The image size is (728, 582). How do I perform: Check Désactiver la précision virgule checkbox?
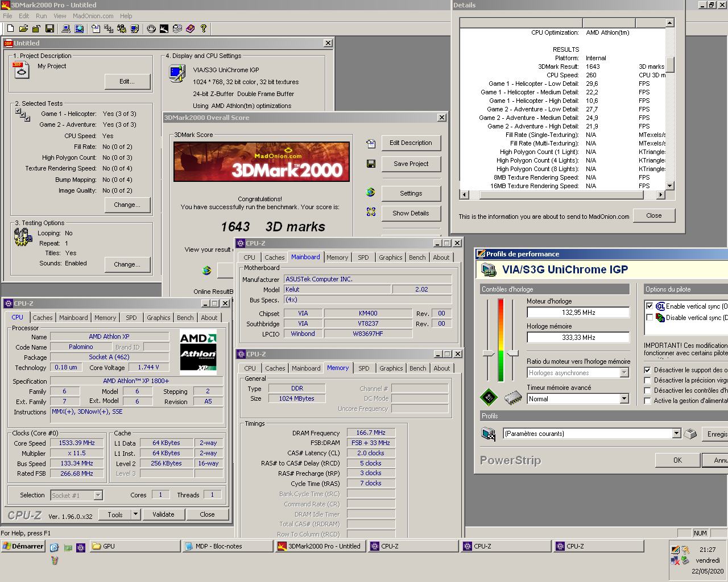click(647, 380)
